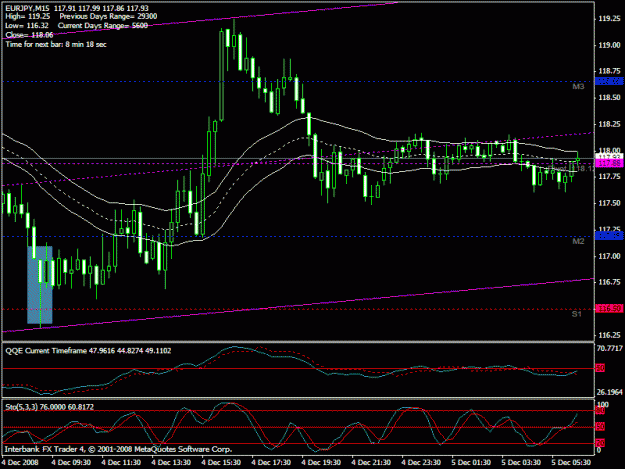625x469 pixels.
Task: Click the QQE 50 level marker
Action: tap(601, 368)
